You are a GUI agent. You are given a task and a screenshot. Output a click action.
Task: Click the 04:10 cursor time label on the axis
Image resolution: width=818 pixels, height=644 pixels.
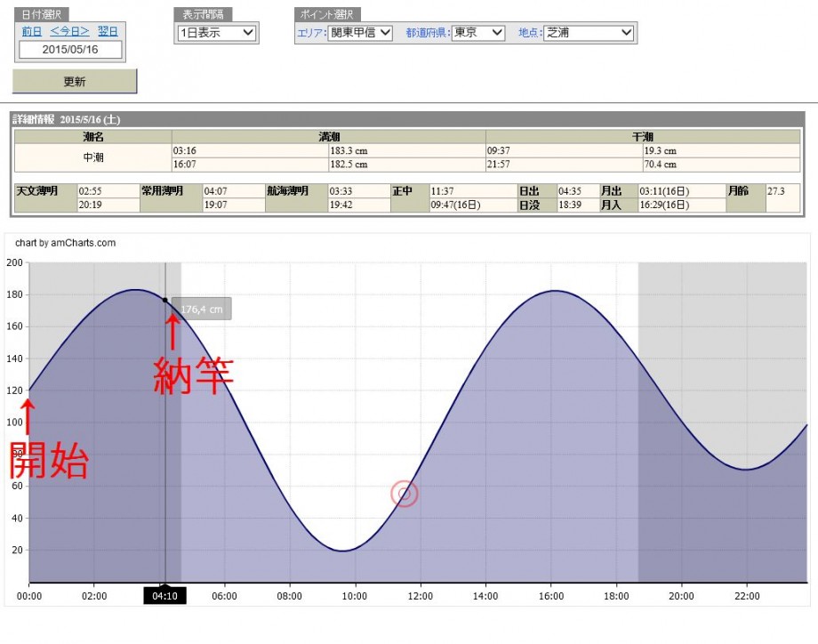[x=164, y=596]
